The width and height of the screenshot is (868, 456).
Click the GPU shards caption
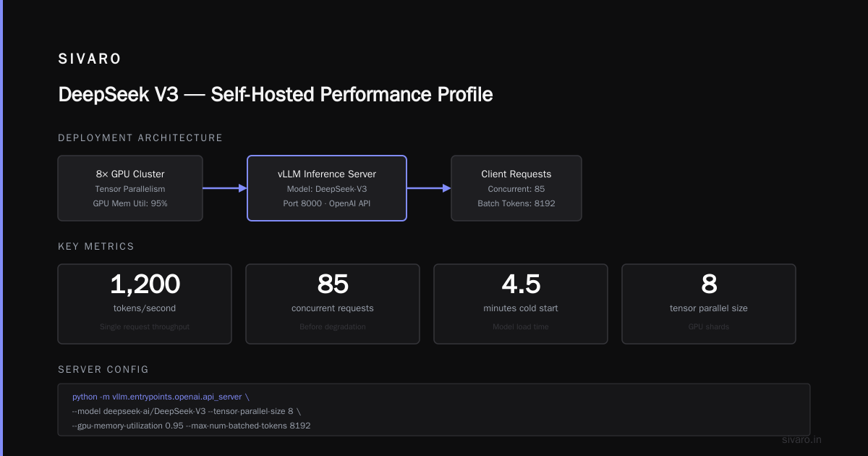point(709,326)
